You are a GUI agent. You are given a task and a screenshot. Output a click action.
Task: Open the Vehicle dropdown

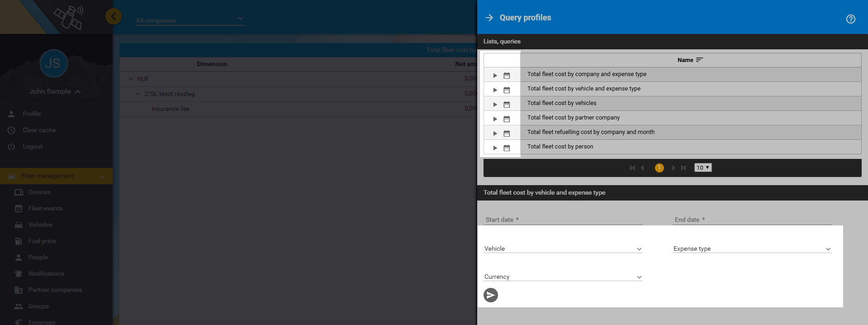tap(563, 249)
